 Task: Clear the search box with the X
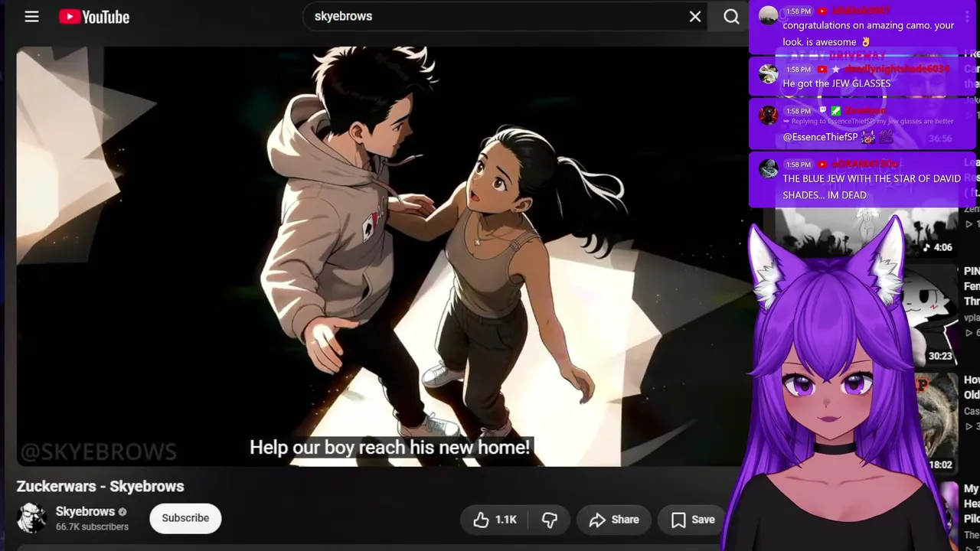tap(695, 16)
